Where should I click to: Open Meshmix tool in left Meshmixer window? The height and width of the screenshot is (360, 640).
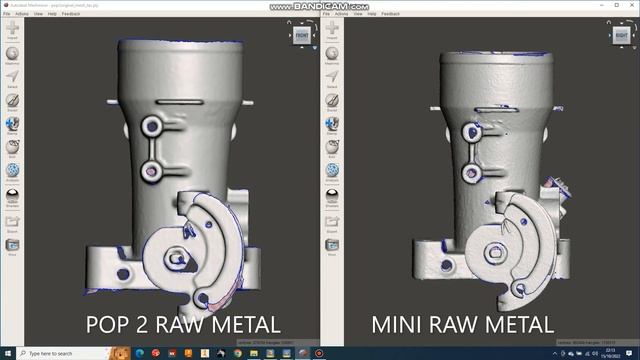(12, 55)
